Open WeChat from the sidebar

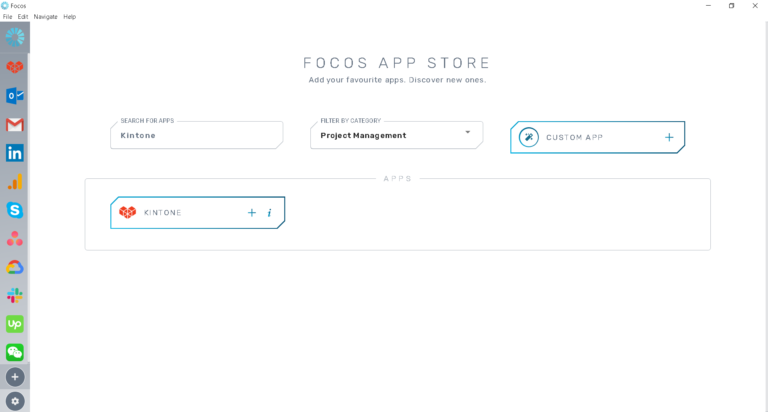(x=15, y=352)
